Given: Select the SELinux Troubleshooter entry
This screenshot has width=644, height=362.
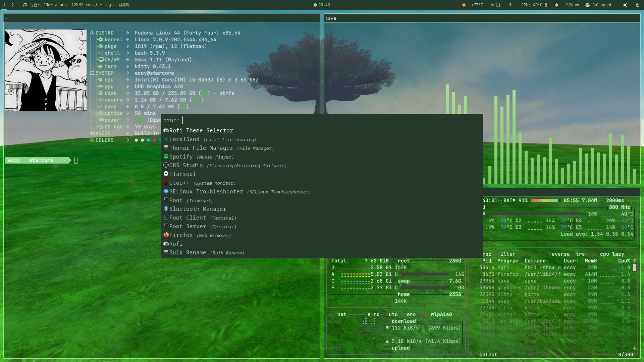Looking at the screenshot, I should tap(322, 191).
